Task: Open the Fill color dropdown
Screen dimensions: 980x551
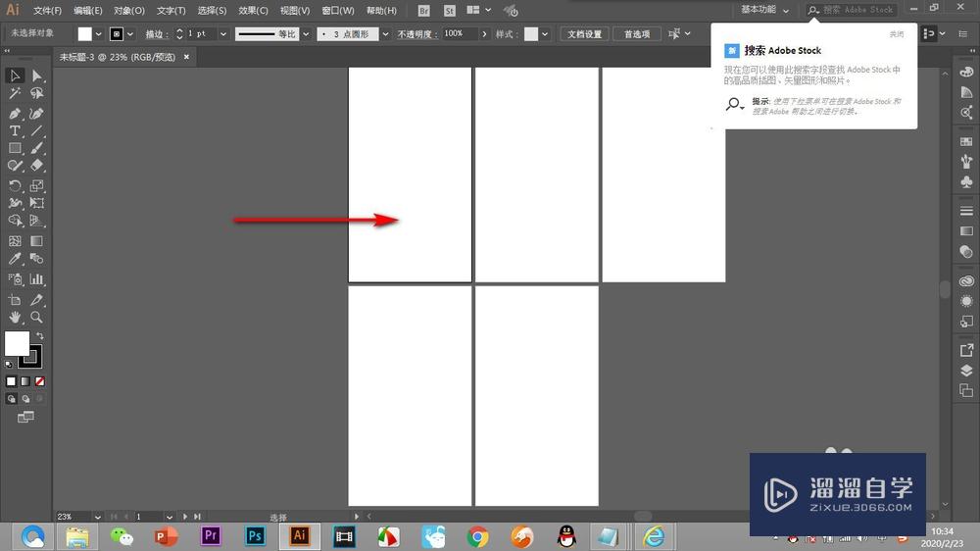Action: click(x=99, y=34)
